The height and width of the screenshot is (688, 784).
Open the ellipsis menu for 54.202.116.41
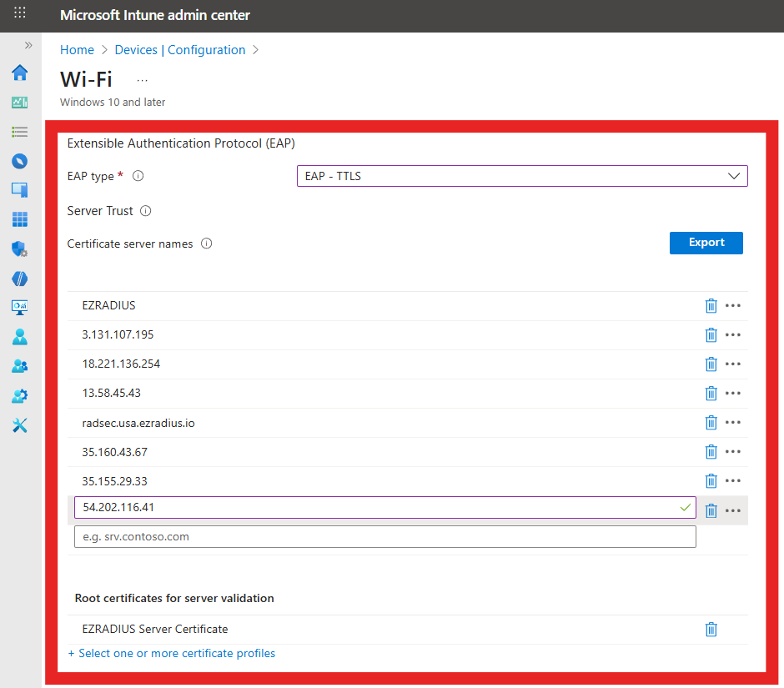click(x=733, y=510)
